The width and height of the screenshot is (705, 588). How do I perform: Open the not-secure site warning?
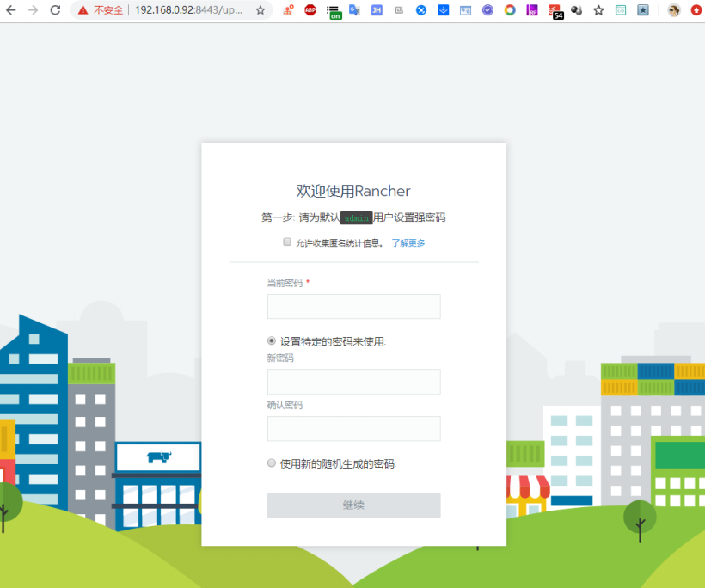[101, 10]
